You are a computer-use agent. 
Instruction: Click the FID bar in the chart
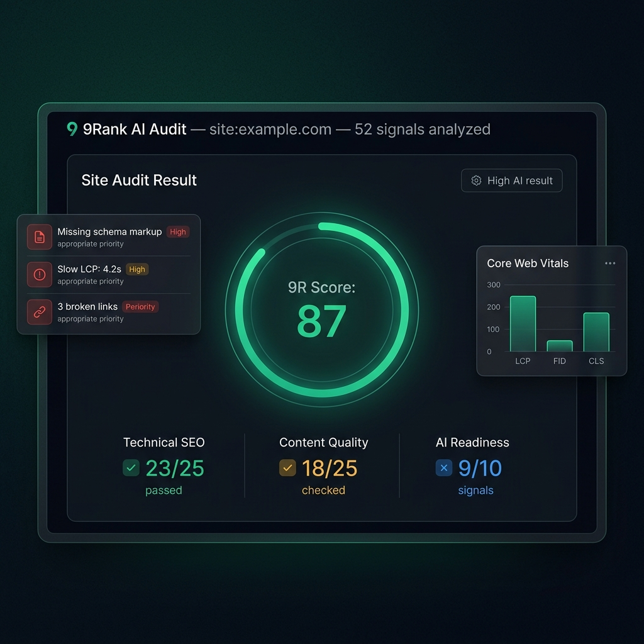pyautogui.click(x=559, y=346)
